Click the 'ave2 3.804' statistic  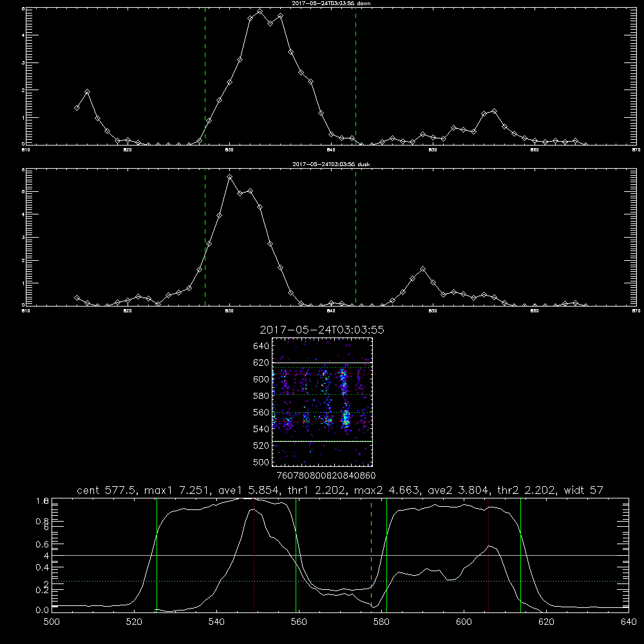click(x=458, y=490)
